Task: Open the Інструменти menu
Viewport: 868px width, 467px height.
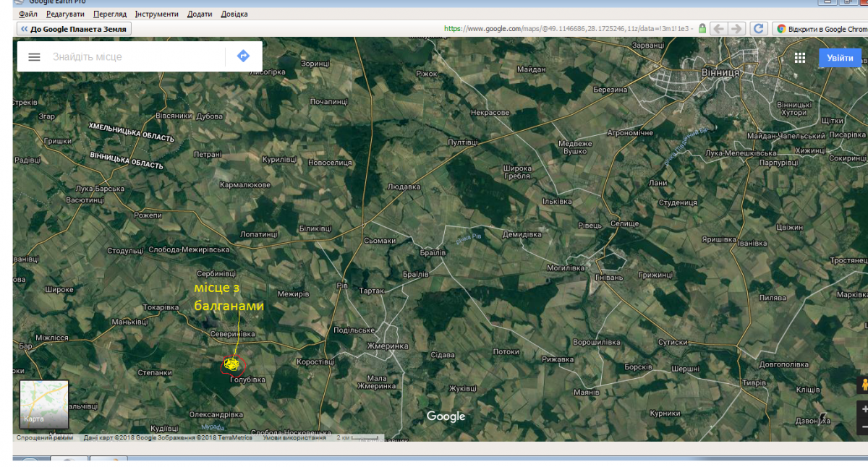Action: click(157, 14)
